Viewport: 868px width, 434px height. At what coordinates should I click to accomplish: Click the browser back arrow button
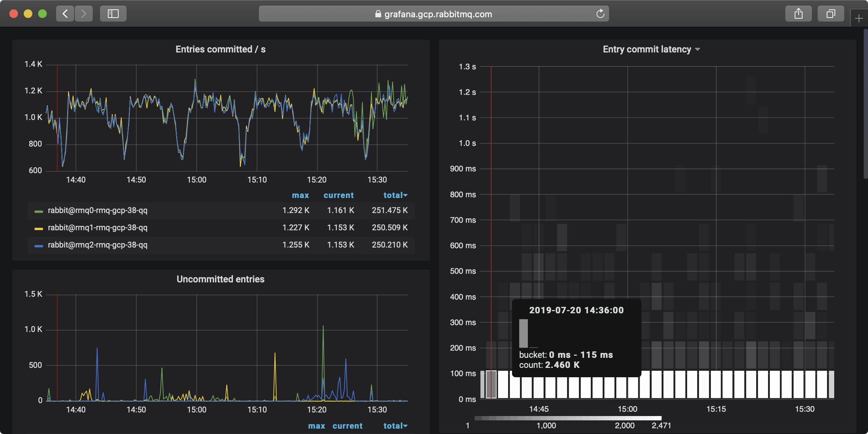coord(65,14)
